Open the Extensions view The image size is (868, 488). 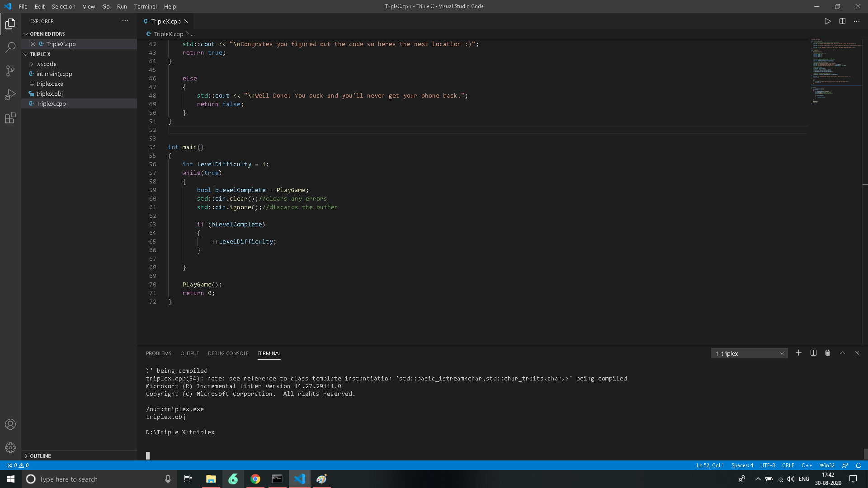click(x=10, y=118)
